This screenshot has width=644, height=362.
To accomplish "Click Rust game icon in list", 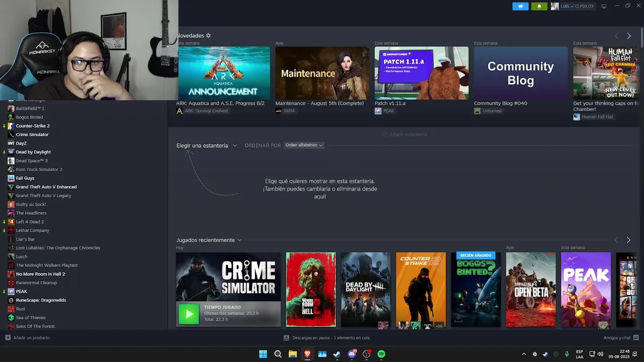I will (11, 309).
